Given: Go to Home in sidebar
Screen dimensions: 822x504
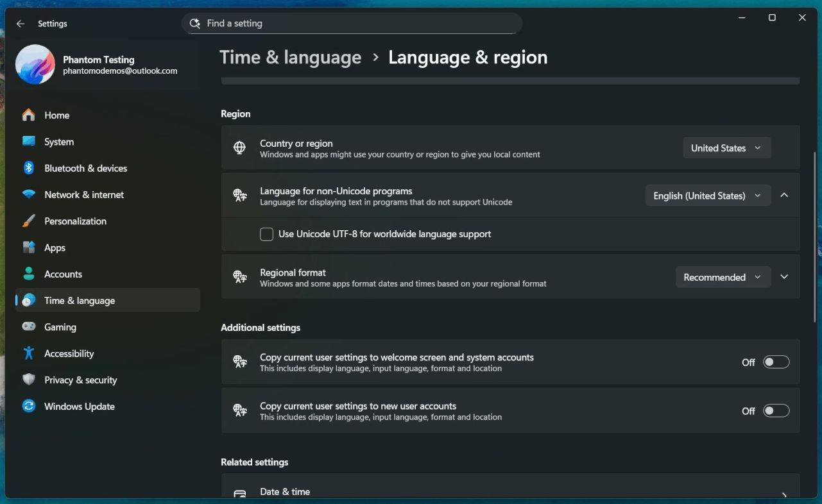Looking at the screenshot, I should pos(108,115).
